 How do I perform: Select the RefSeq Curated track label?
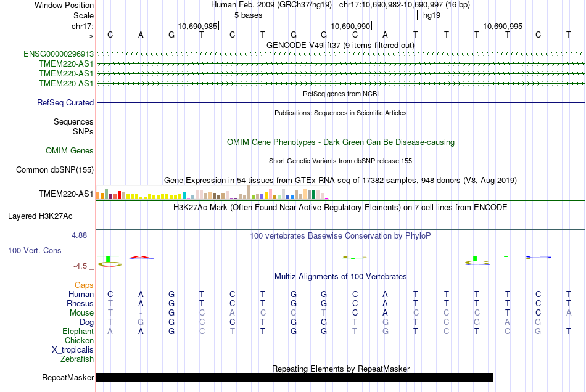pos(65,103)
